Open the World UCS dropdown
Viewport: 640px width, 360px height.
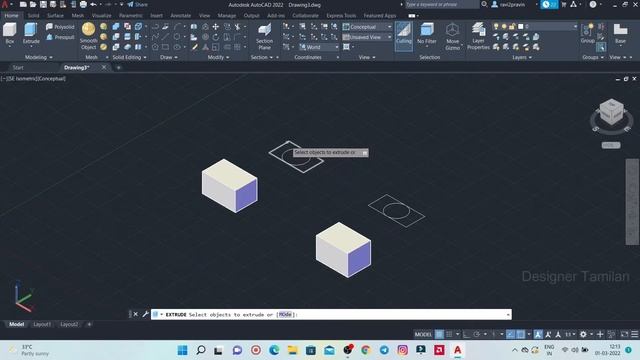(x=318, y=47)
